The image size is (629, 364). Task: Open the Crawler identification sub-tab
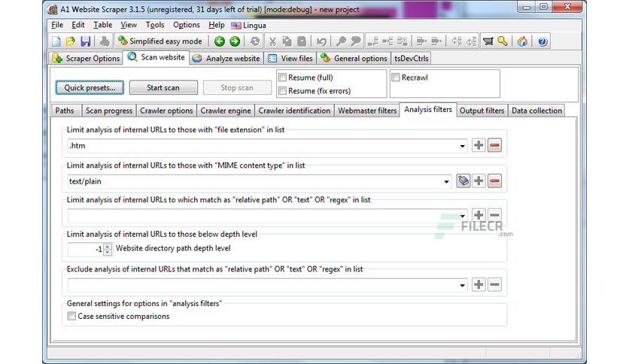(294, 111)
